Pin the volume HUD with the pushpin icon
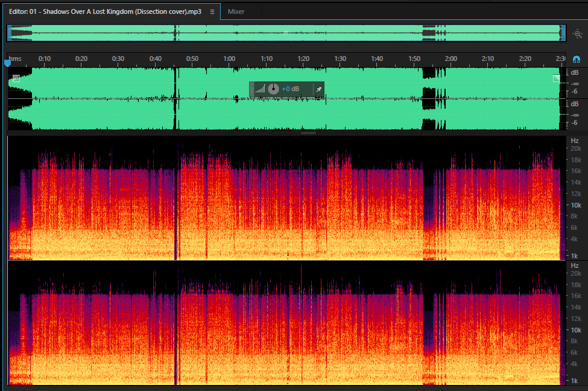The width and height of the screenshot is (588, 391). (319, 89)
